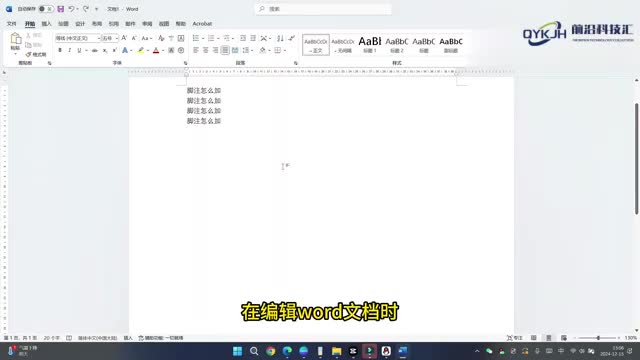Open clipboard pane launcher
Screen dimensions: 640x360
point(49,63)
